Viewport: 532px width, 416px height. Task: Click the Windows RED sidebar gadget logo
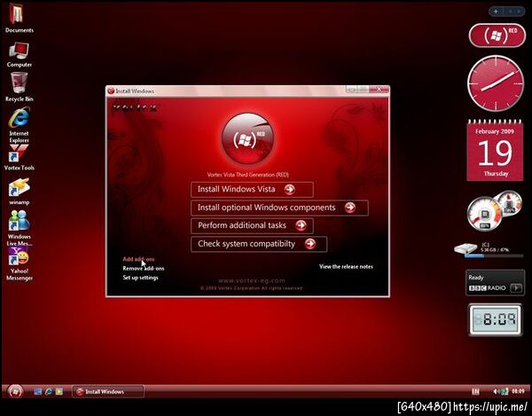tap(497, 35)
